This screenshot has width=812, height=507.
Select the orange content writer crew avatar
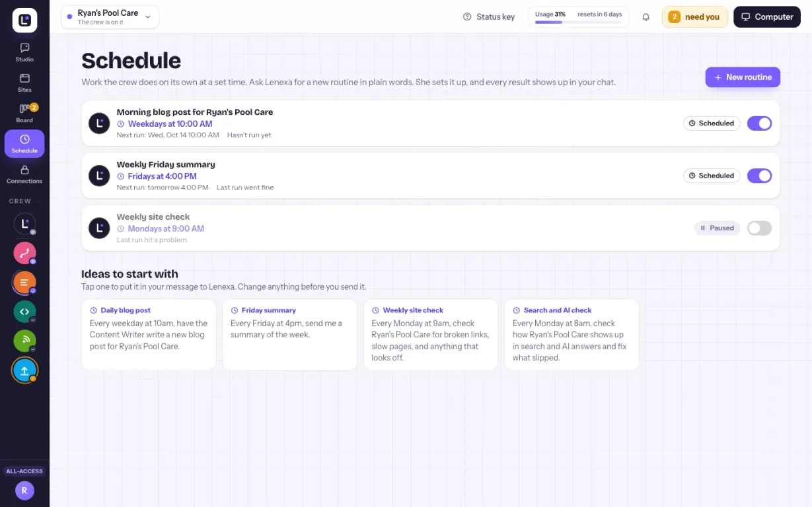pos(24,283)
